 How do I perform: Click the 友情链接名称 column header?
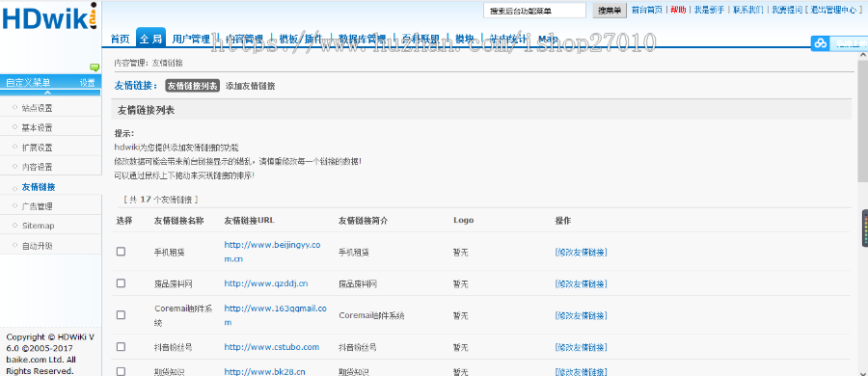(x=178, y=221)
